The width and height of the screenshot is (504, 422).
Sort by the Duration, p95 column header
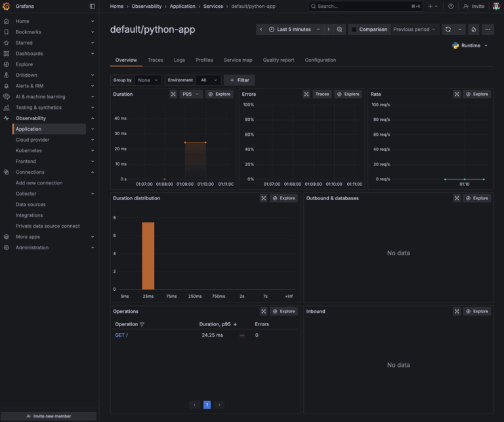pos(218,324)
